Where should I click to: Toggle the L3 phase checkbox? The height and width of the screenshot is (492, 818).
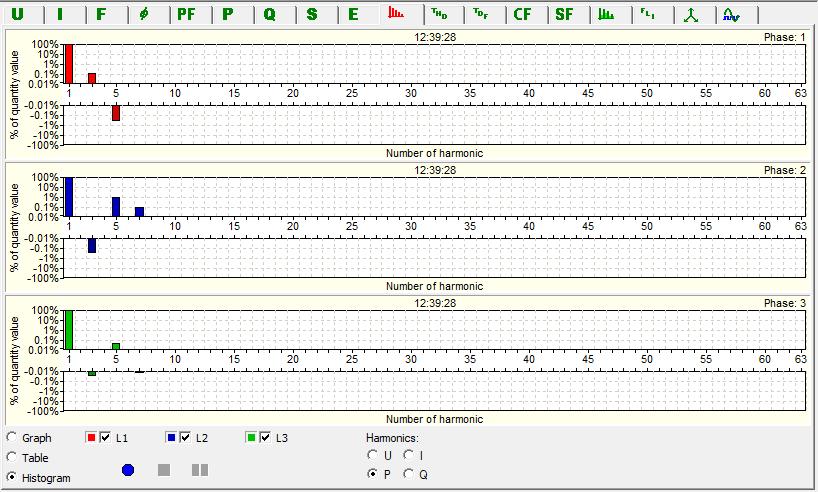coord(265,437)
